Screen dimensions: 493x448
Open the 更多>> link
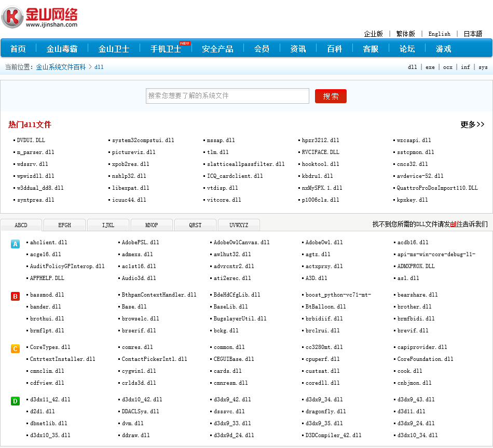pyautogui.click(x=472, y=124)
